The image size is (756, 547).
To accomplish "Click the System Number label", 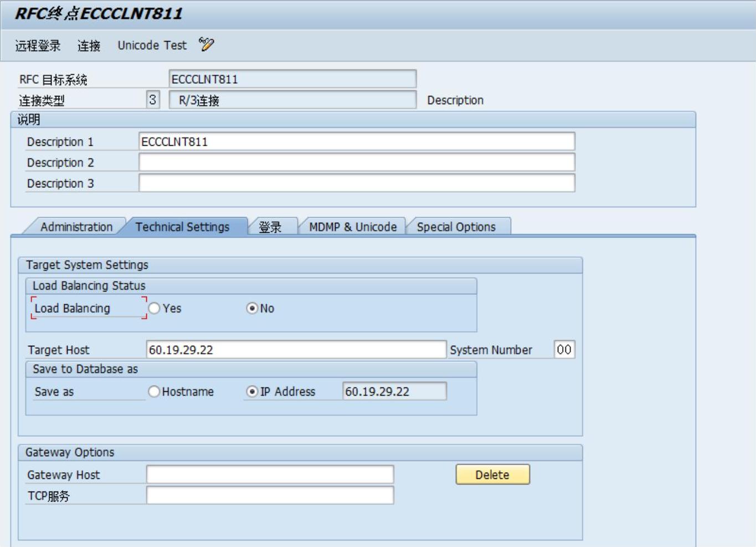I will tap(491, 350).
